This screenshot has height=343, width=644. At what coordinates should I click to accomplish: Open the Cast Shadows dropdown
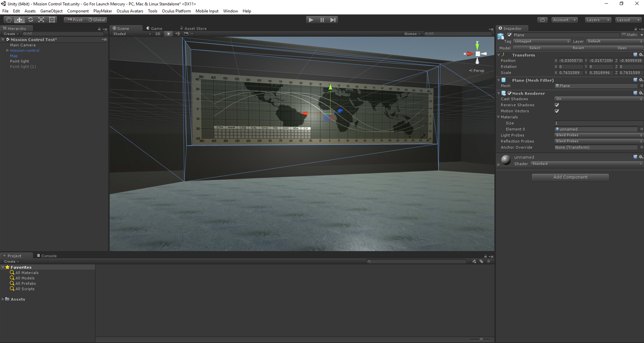click(598, 99)
